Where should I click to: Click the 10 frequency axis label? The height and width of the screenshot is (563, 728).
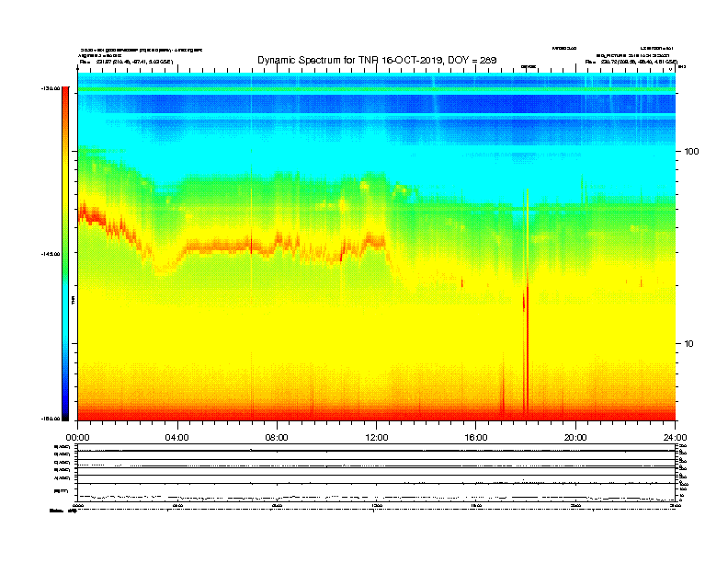[x=689, y=344]
